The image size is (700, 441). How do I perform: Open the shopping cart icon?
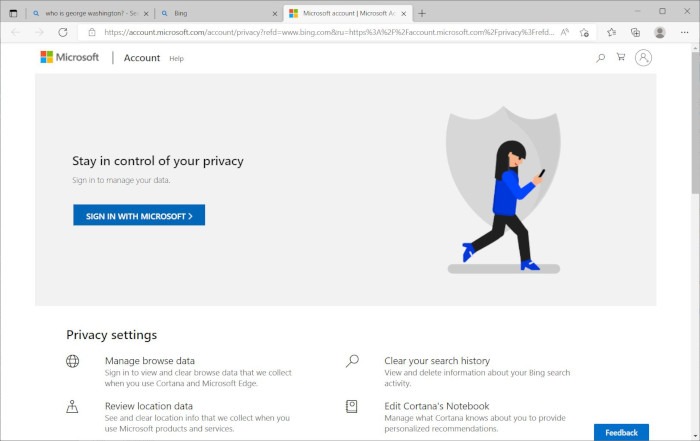tap(621, 57)
